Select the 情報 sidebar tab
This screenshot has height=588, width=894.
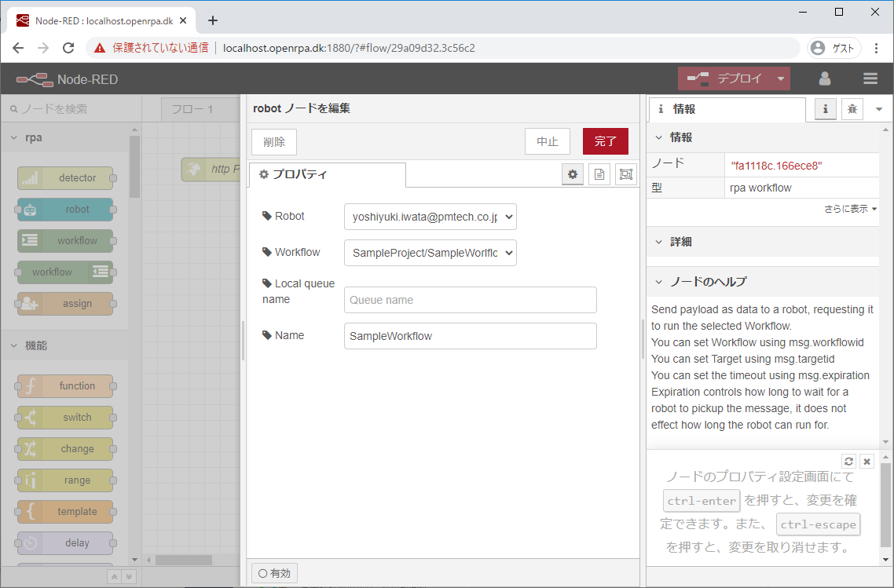tap(727, 109)
